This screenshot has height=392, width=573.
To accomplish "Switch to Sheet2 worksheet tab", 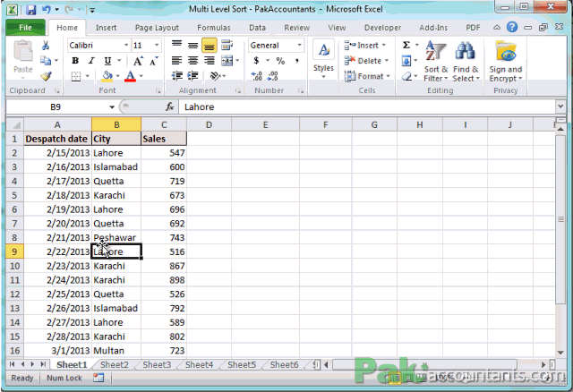I will coord(115,364).
